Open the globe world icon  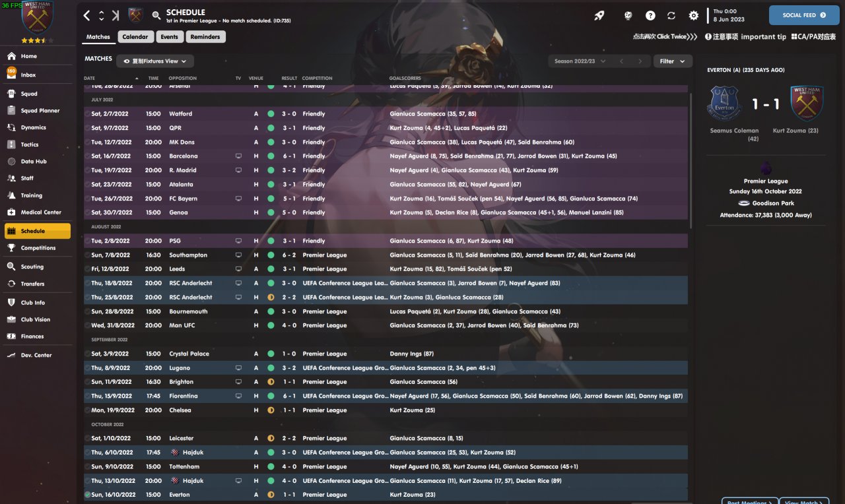pos(629,15)
